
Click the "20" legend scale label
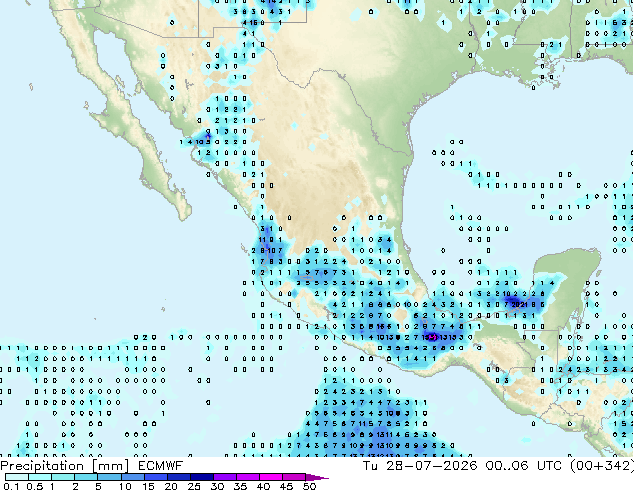click(171, 486)
